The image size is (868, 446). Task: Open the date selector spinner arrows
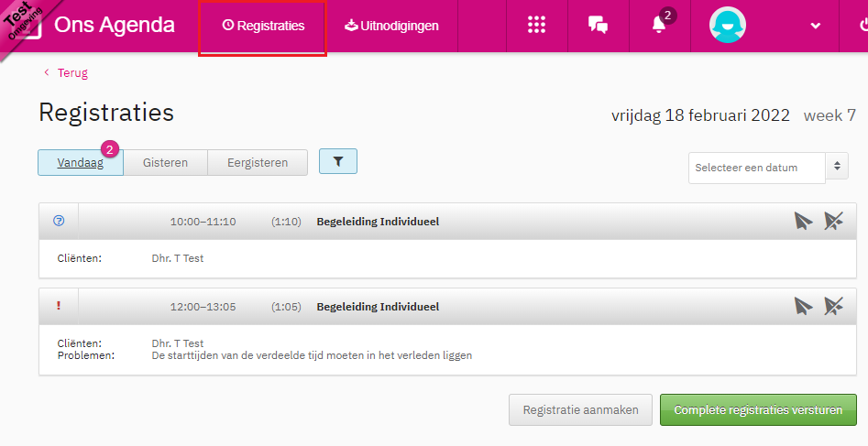pyautogui.click(x=838, y=168)
